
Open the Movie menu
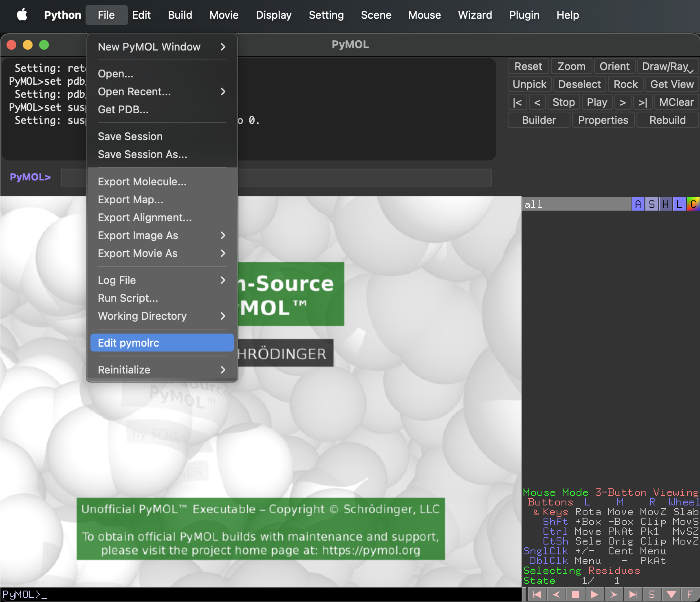point(224,15)
